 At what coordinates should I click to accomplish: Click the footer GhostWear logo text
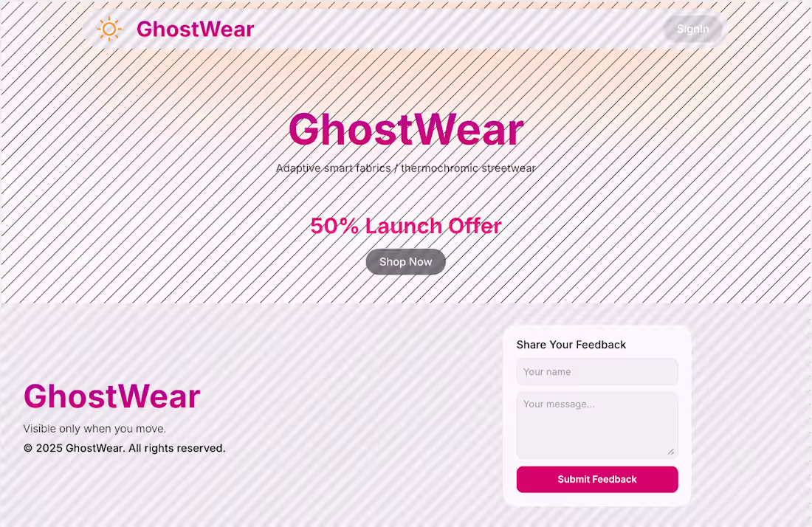click(112, 396)
